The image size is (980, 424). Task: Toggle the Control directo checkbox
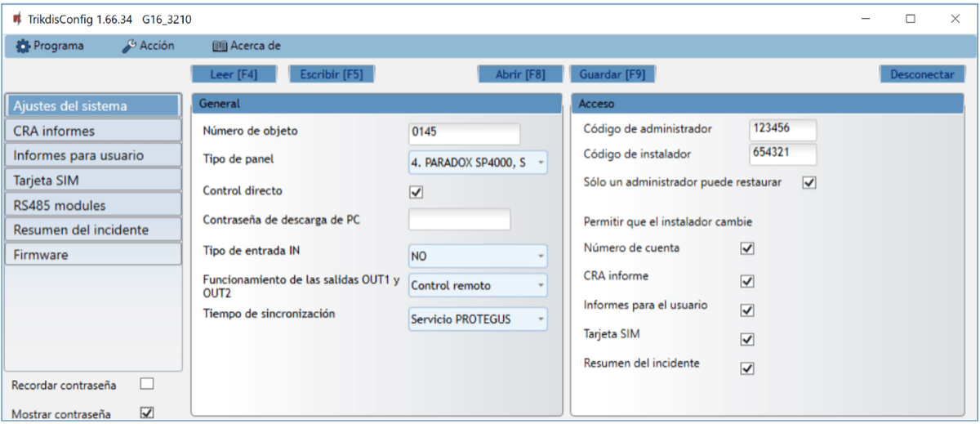click(416, 192)
